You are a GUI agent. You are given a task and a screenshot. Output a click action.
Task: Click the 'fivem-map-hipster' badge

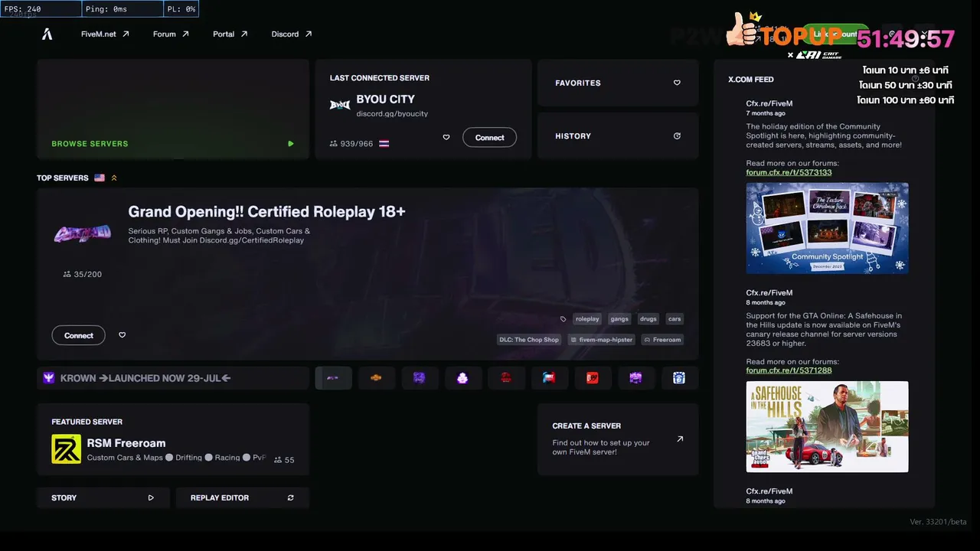coord(602,340)
